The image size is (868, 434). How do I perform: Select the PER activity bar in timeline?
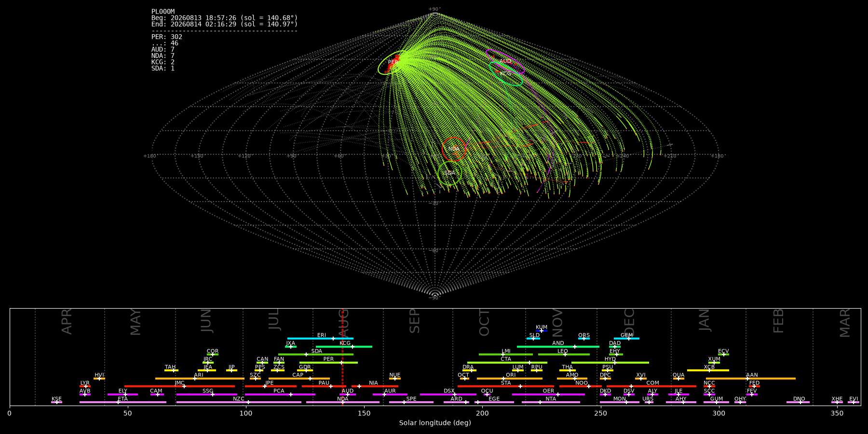coord(328,363)
